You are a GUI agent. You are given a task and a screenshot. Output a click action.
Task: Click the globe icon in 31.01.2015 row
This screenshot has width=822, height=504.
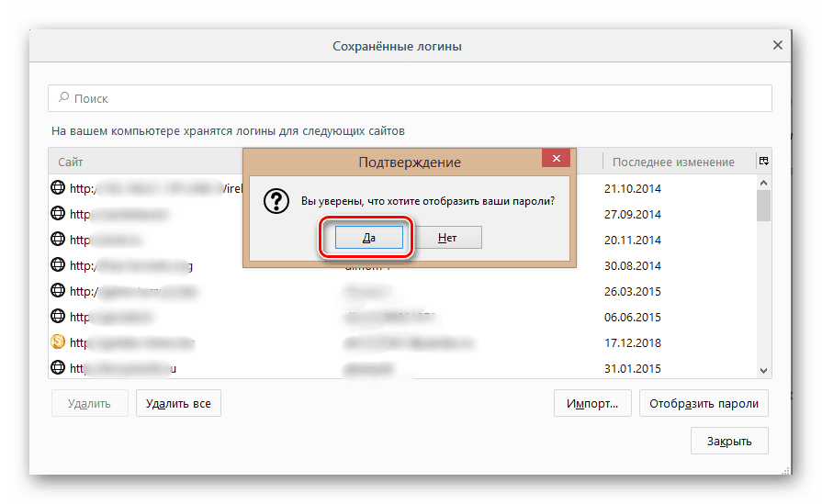click(58, 367)
